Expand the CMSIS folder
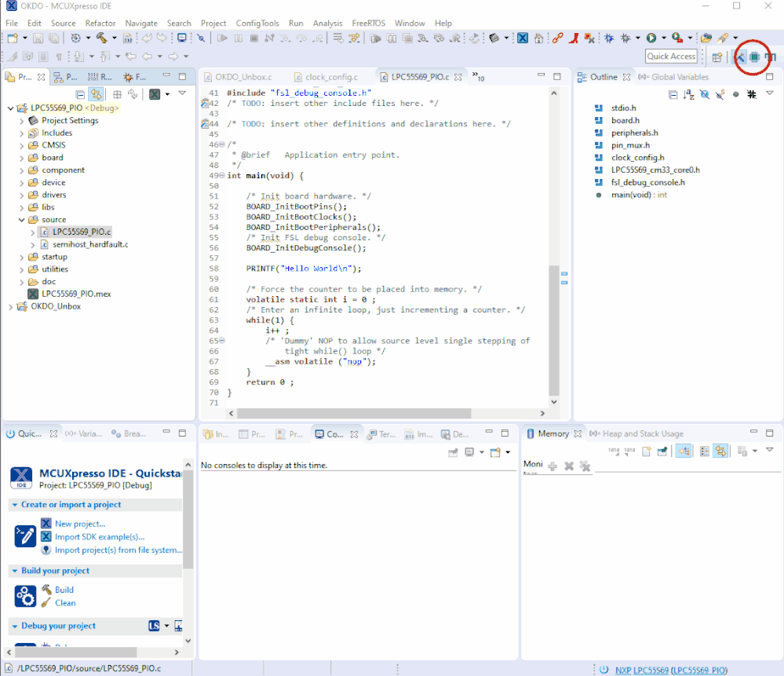Viewport: 784px width, 676px height. click(x=21, y=145)
